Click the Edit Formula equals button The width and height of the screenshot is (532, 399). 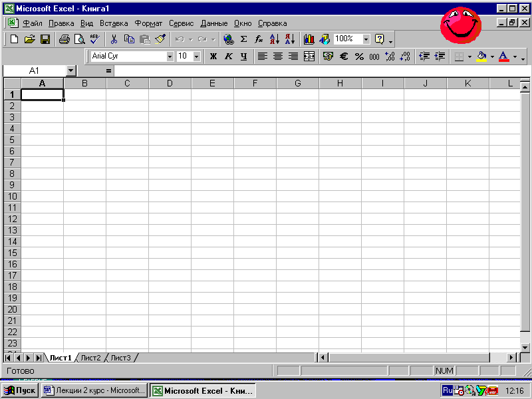pos(108,71)
